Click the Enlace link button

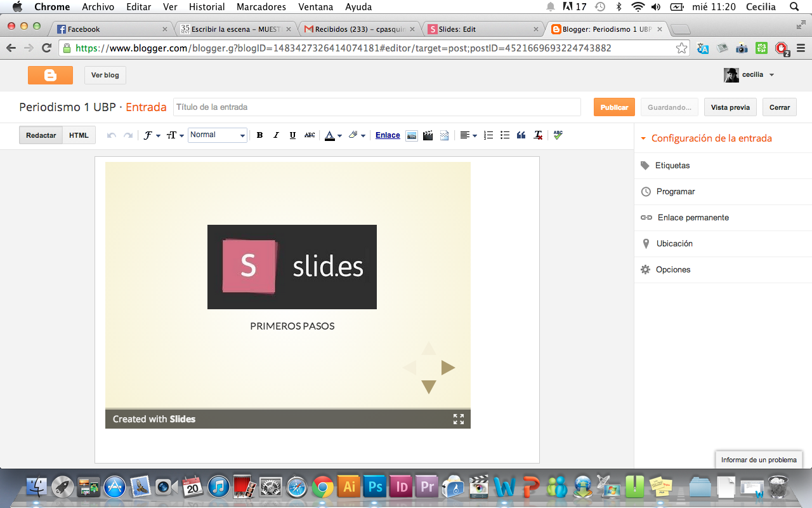click(388, 135)
